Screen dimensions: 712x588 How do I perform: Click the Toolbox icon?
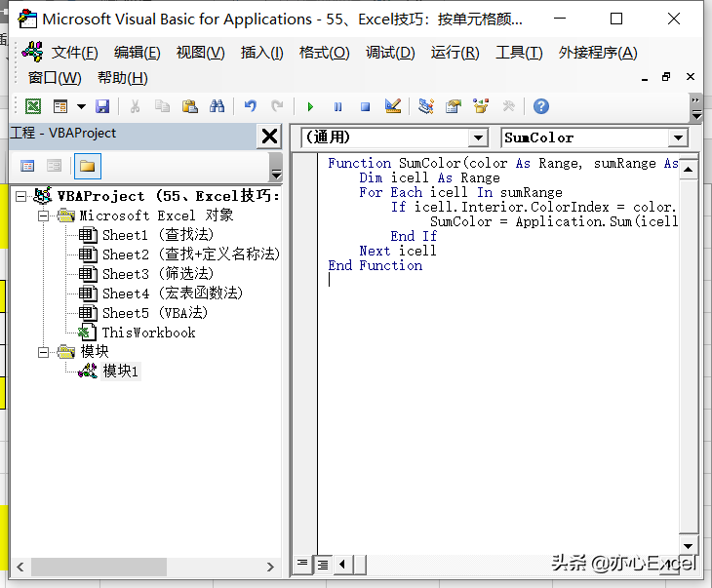[508, 106]
